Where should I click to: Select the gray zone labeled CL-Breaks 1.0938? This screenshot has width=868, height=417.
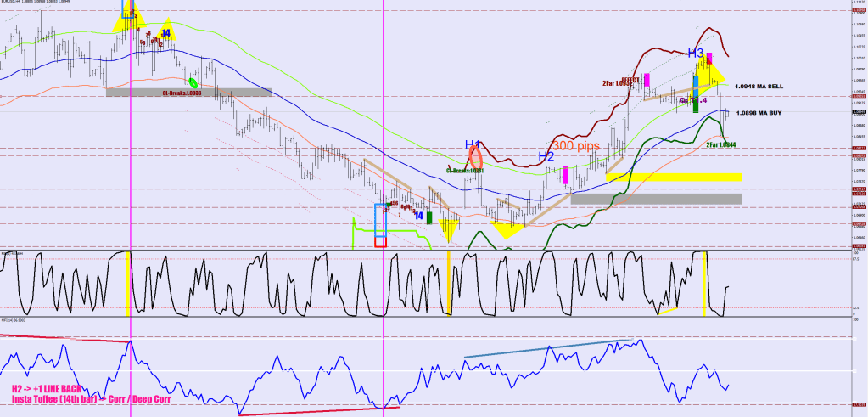point(188,92)
